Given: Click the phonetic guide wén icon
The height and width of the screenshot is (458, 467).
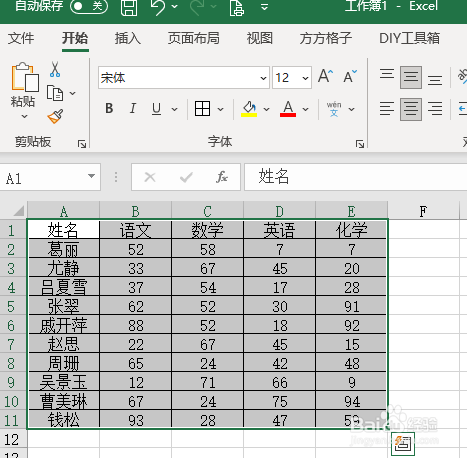Looking at the screenshot, I should (334, 109).
